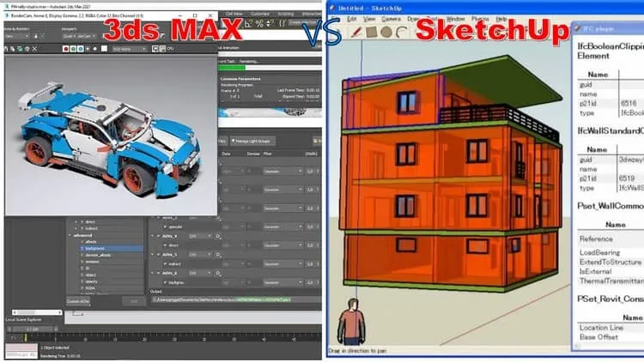Toggle the Angle Snap icon in 3ds Max
Image resolution: width=644 pixels, height=362 pixels.
click(248, 23)
